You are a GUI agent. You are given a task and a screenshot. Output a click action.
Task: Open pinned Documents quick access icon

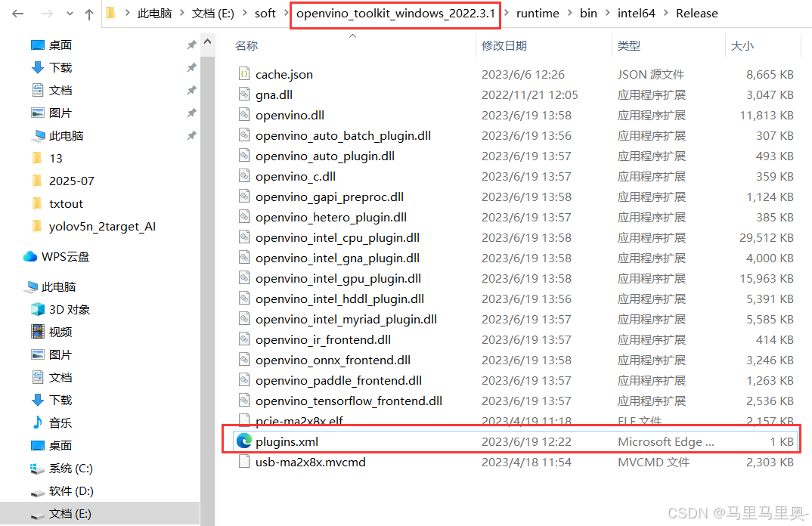click(37, 90)
